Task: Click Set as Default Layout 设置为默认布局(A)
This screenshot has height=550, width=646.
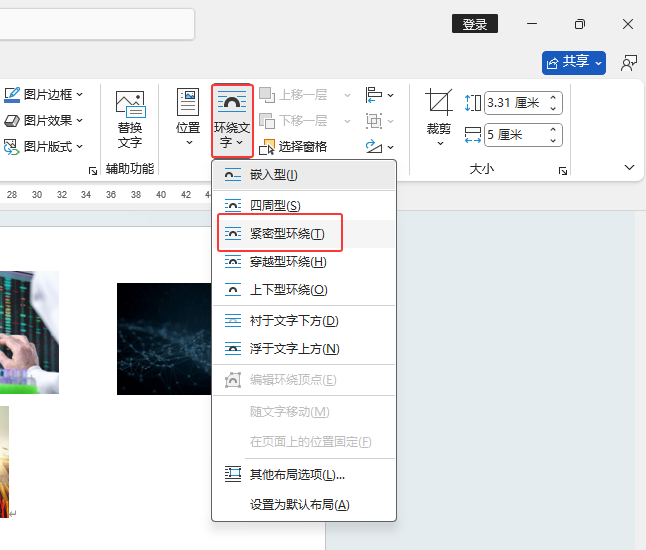Action: point(304,504)
